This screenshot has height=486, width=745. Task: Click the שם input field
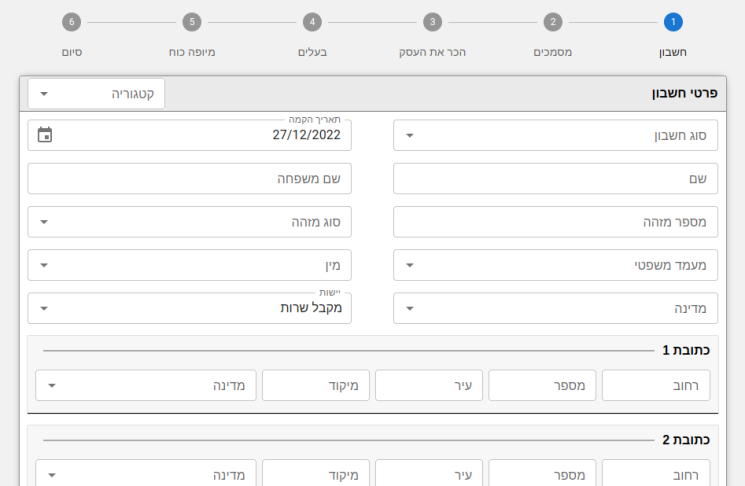tap(555, 179)
